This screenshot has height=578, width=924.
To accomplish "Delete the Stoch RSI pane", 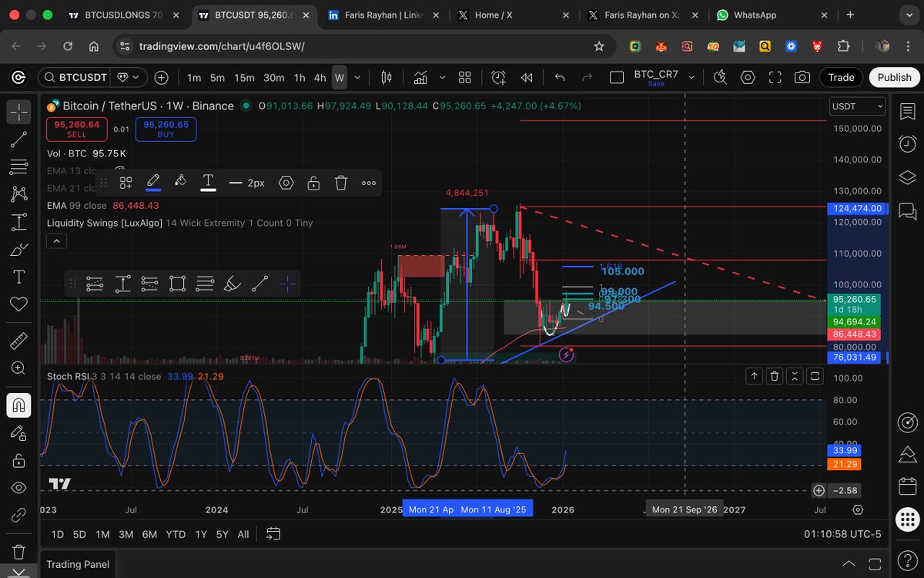I will tap(775, 376).
